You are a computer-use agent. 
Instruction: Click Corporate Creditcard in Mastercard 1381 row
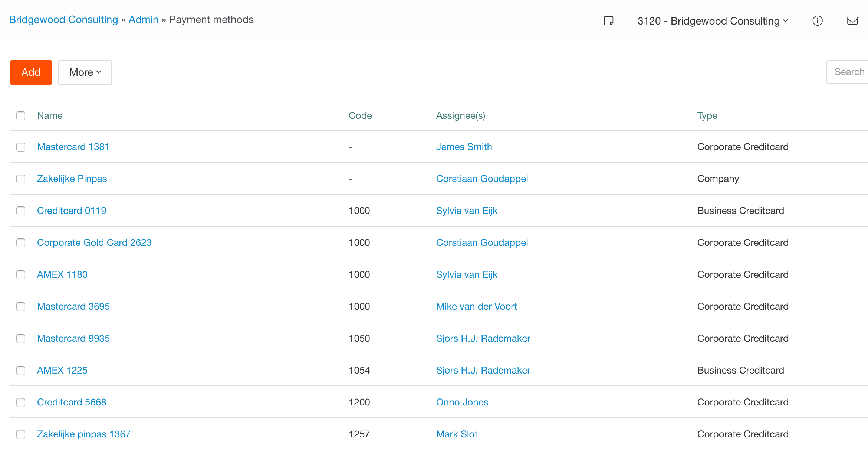pyautogui.click(x=743, y=147)
